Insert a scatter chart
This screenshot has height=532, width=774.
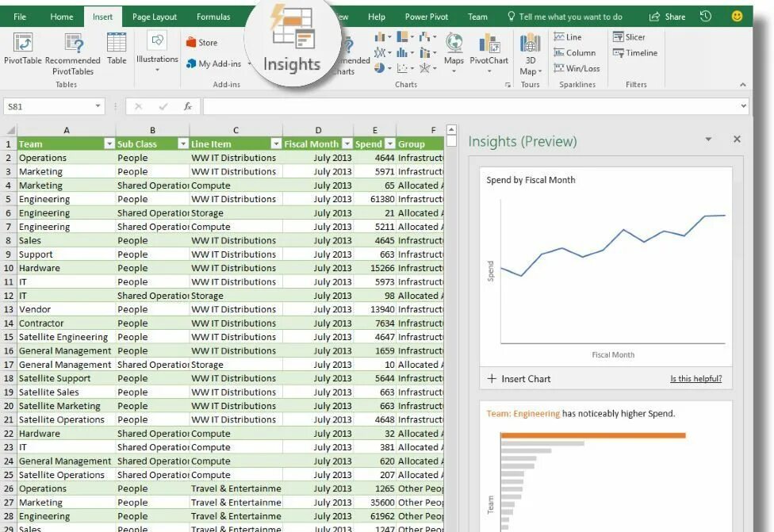tap(405, 68)
